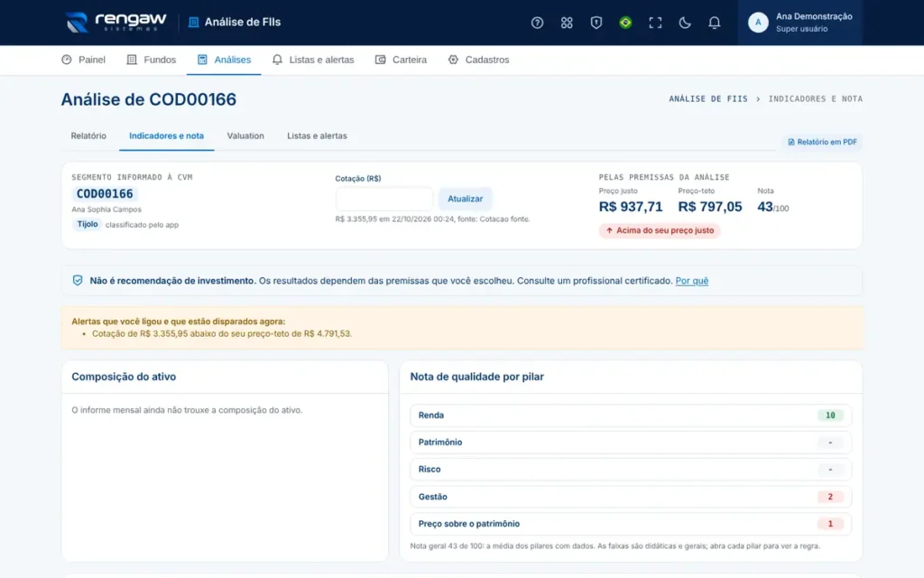Click Nota de qualidade por pilar heading
Viewport: 924px width, 578px height.
point(476,377)
